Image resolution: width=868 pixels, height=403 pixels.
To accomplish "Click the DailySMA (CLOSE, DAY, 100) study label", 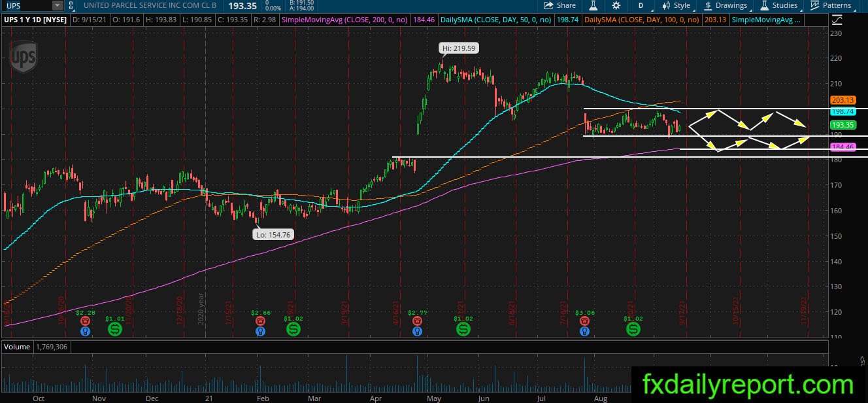I will pos(643,20).
